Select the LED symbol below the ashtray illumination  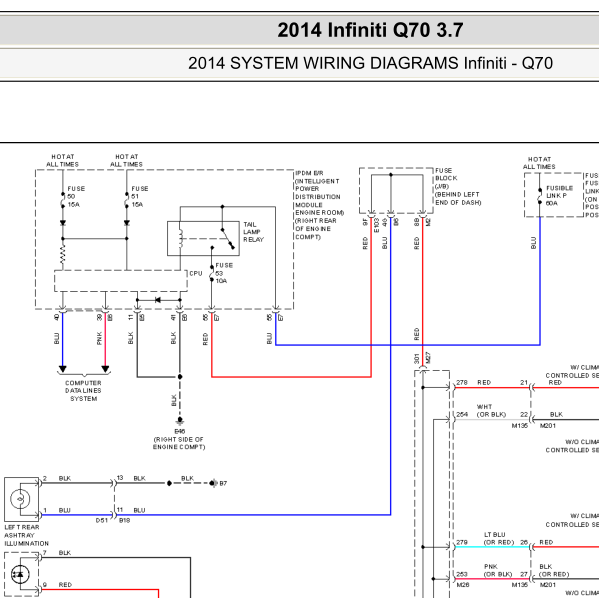click(20, 574)
